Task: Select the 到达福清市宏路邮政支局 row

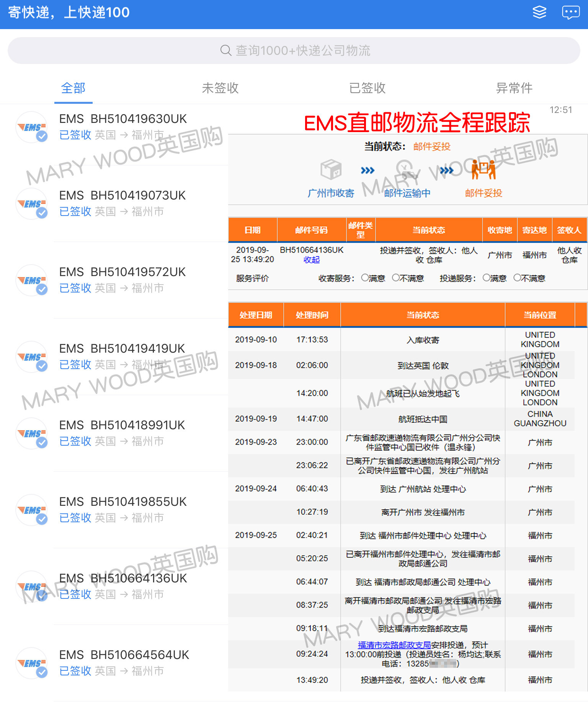Action: click(402, 628)
